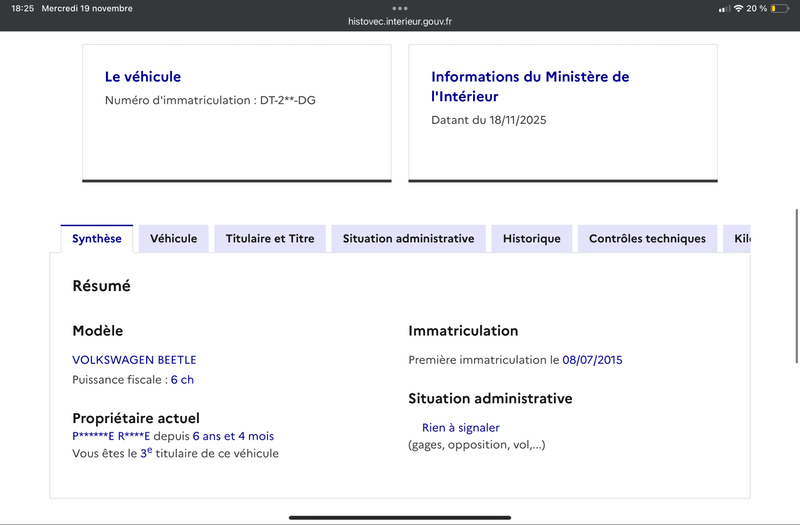Tap the cellular signal bars icon
This screenshot has width=800, height=525.
[724, 9]
